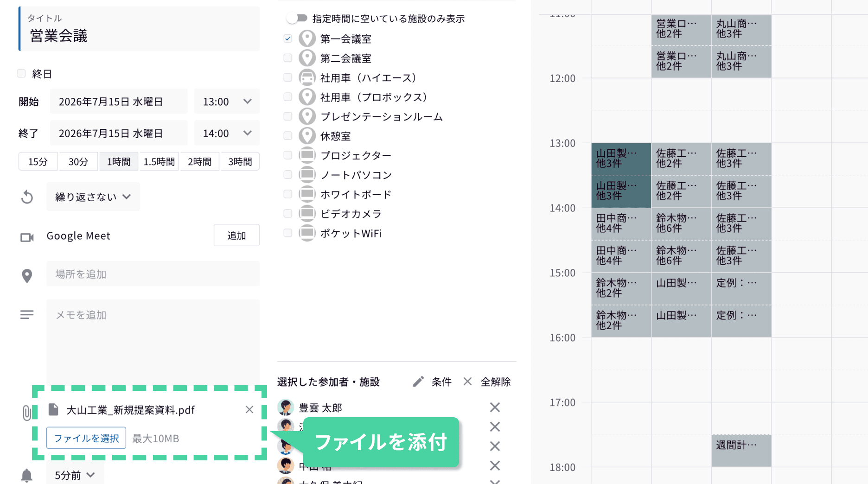Click the 社用車（プロボックス）pin icon

[x=307, y=97]
